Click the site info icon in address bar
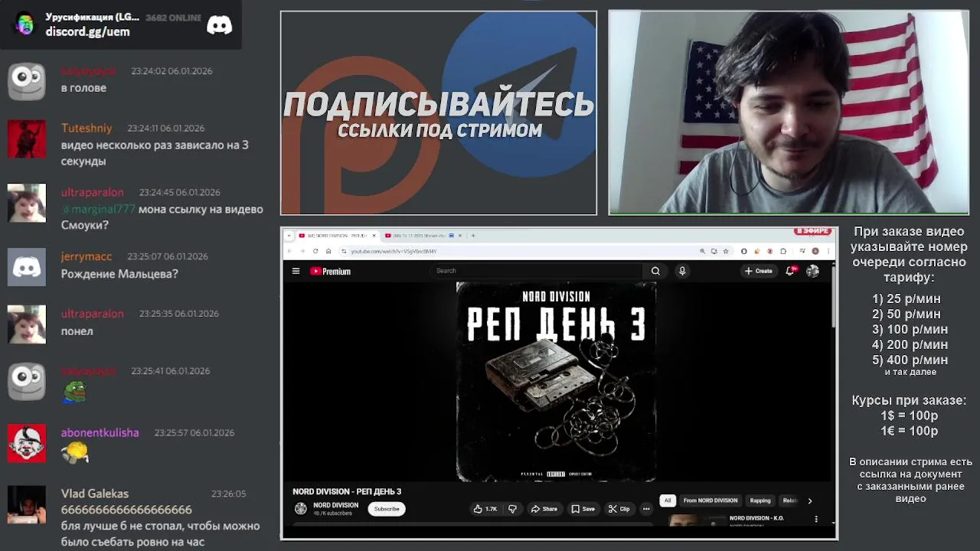Image resolution: width=980 pixels, height=551 pixels. tap(344, 251)
